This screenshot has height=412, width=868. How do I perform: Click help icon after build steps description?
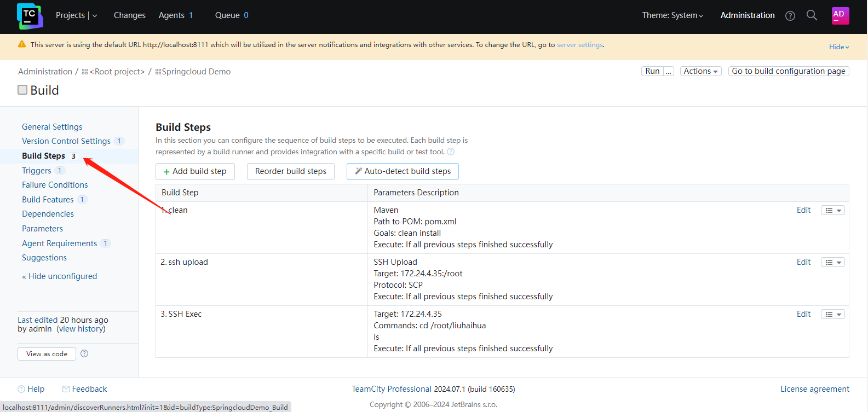coord(451,152)
